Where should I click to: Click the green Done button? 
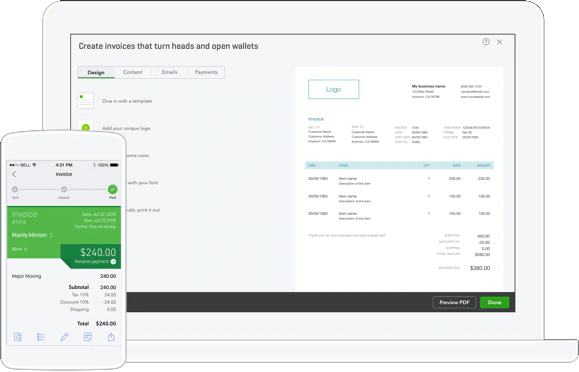494,302
